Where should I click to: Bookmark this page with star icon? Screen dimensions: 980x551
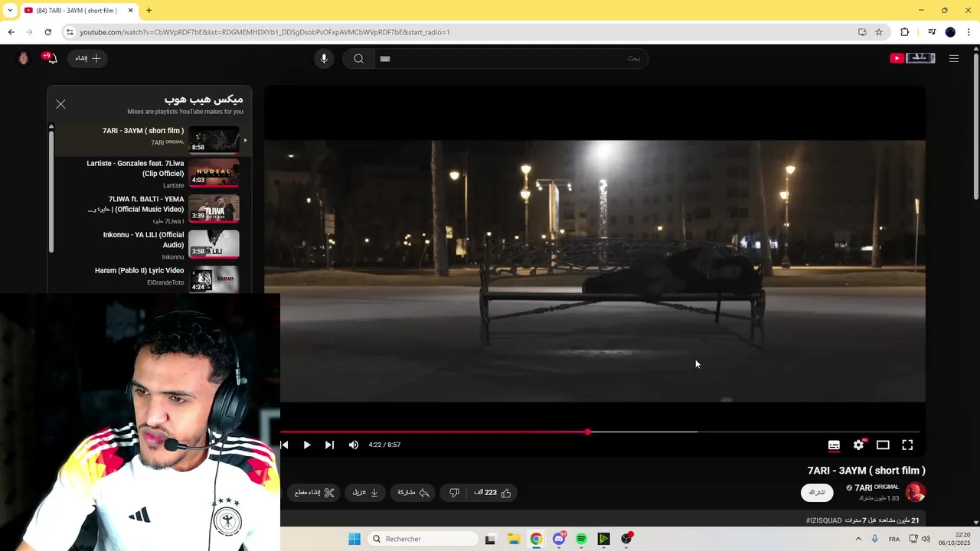tap(879, 32)
